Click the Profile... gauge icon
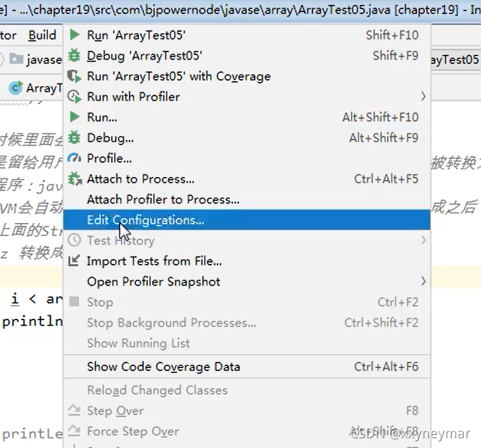 tap(74, 158)
